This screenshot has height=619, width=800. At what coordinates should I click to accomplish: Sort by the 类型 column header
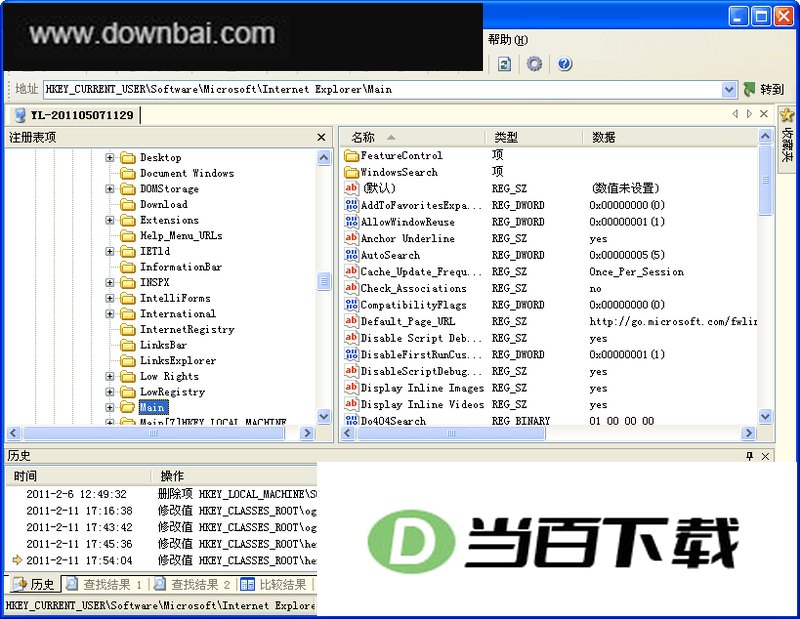tap(534, 137)
